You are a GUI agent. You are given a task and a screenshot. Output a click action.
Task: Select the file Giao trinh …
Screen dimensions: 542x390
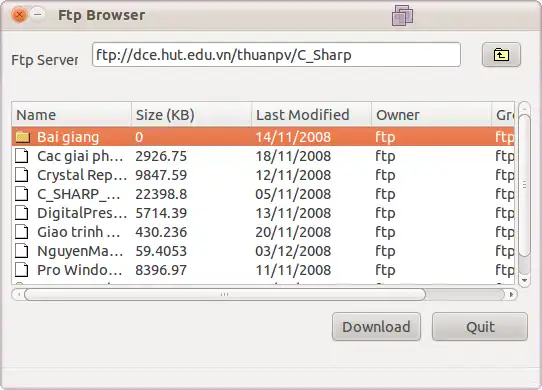tap(263, 232)
